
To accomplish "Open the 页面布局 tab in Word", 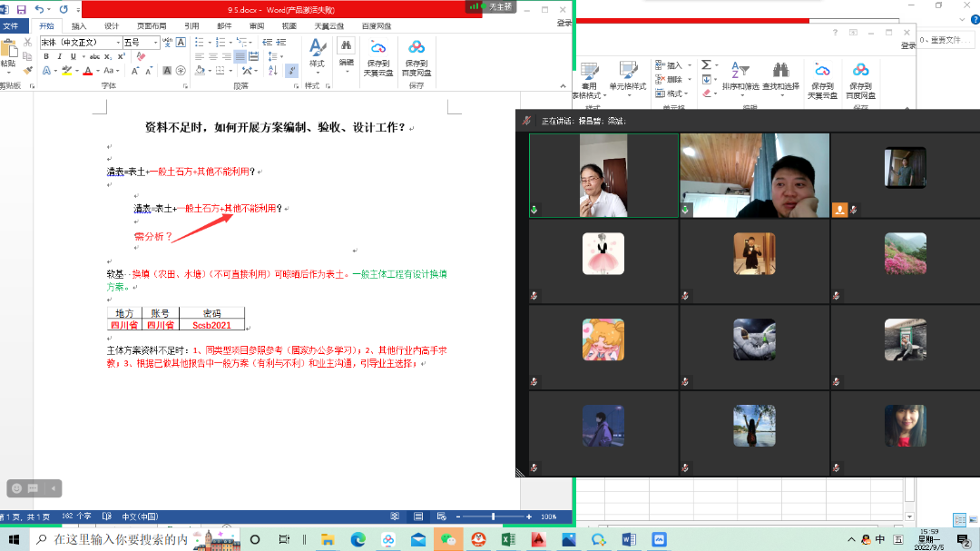I will (x=151, y=26).
